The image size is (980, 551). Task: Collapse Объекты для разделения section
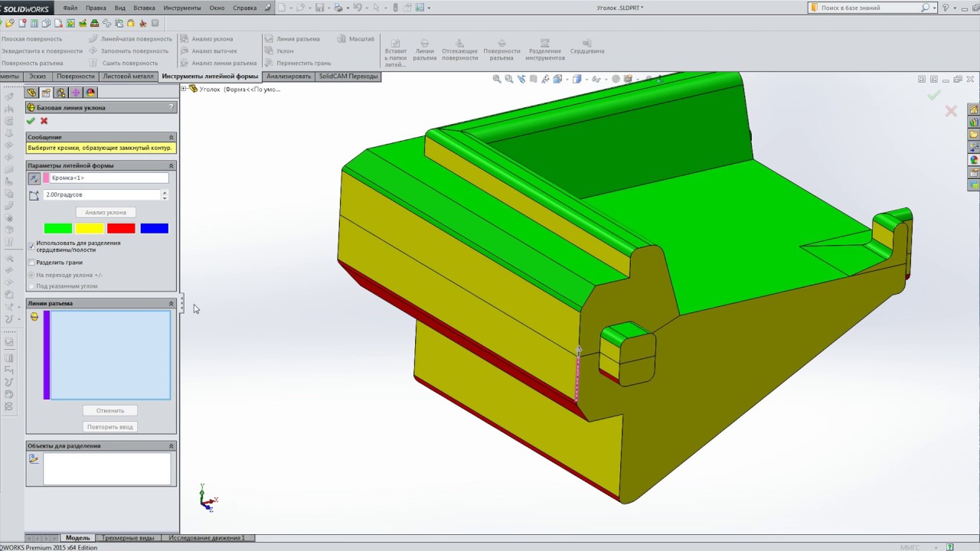pos(171,445)
